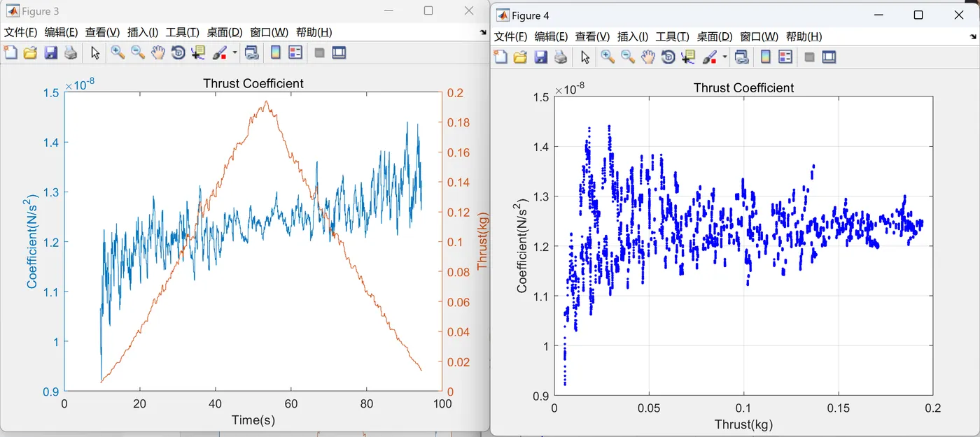Toggle Insert Legend in Figure 3 toolbar
Screen dimensions: 980x437
click(295, 52)
